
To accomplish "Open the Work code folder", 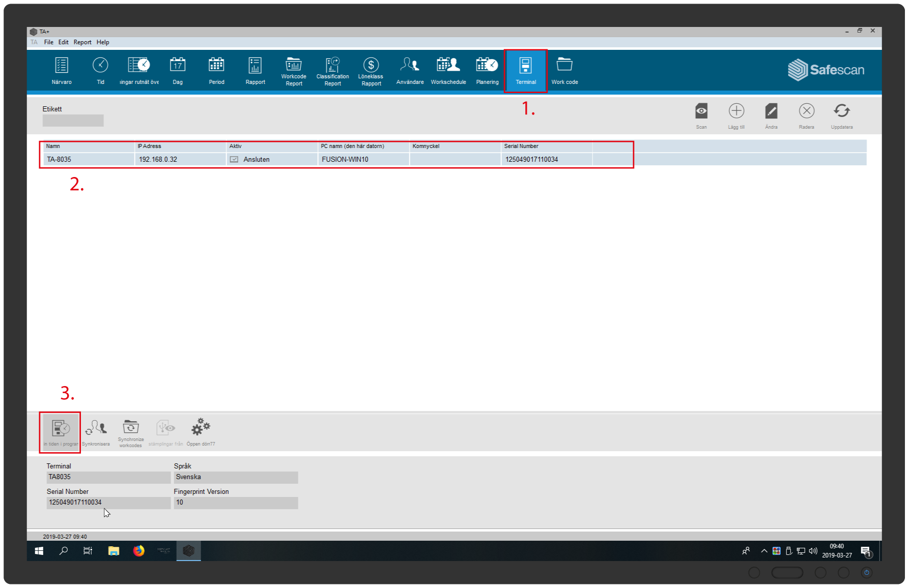I will [x=564, y=71].
